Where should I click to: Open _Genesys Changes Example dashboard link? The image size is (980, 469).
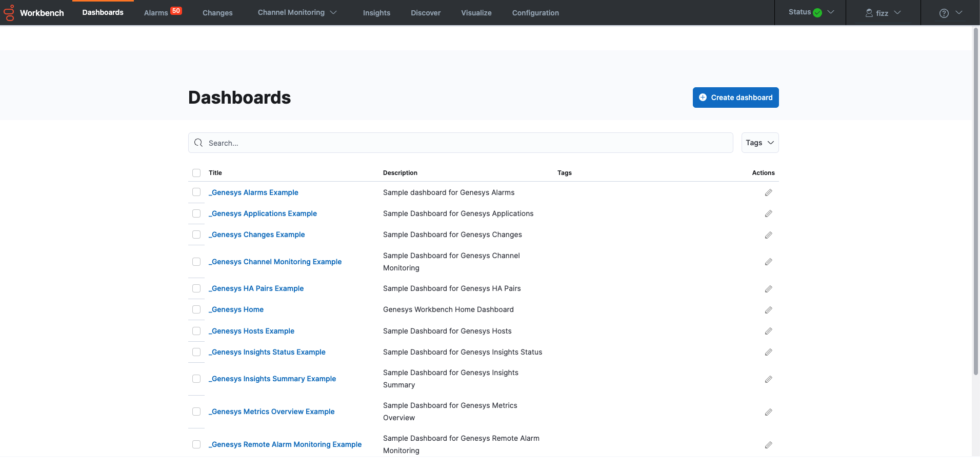click(256, 234)
